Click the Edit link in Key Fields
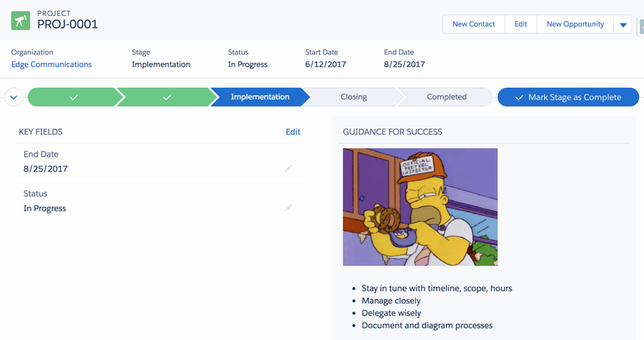This screenshot has height=340, width=644. click(293, 131)
